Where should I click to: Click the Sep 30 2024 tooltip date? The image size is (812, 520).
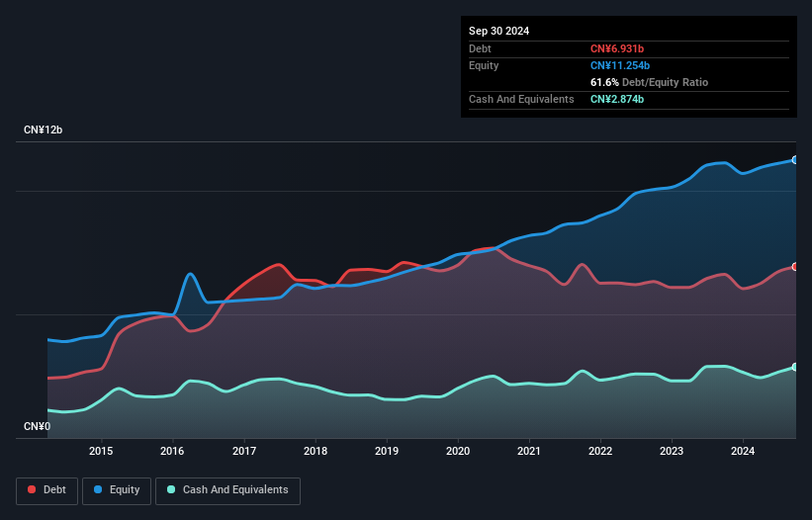click(498, 31)
